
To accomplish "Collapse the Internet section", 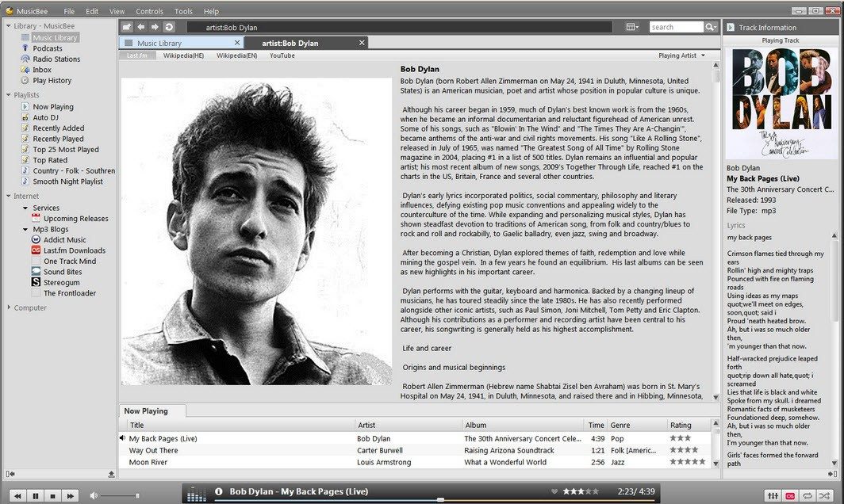I will point(9,197).
